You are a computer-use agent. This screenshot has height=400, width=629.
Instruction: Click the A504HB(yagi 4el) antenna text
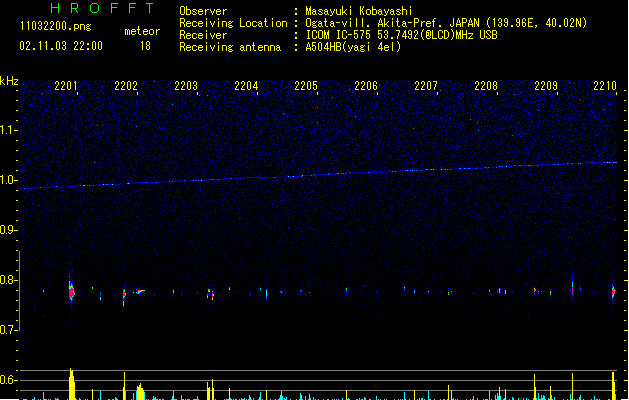(x=353, y=47)
